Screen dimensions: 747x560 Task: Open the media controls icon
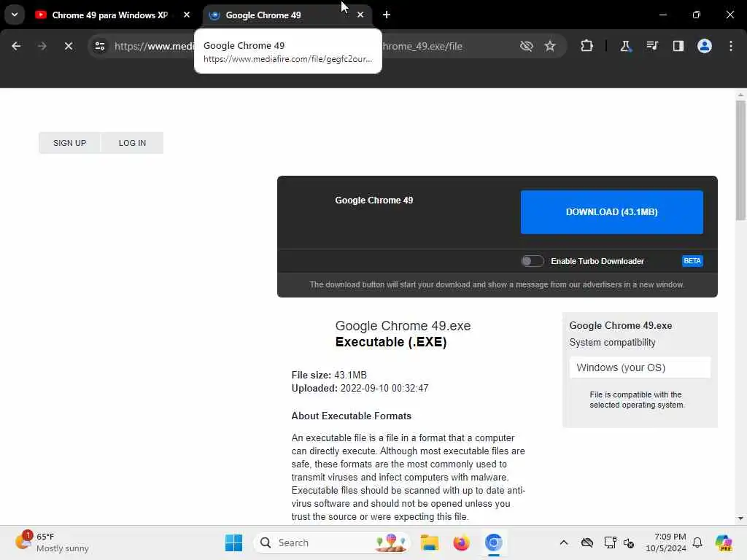(x=651, y=46)
